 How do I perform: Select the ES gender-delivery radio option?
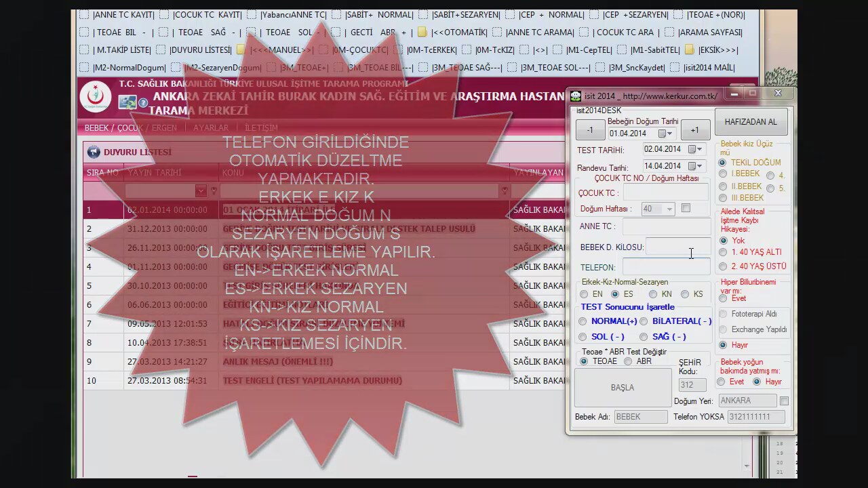click(615, 294)
